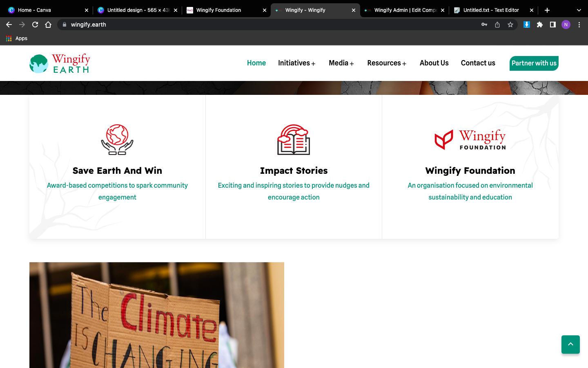Click the exciting and inspiring stories text
This screenshot has width=588, height=368.
coord(294,191)
